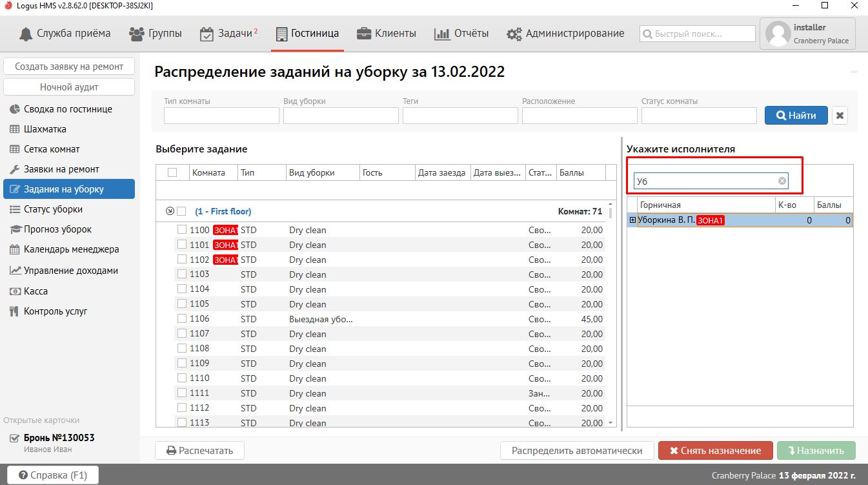Focus the Быстрый поиск search field
Screen dimensions: 868x485
(x=697, y=34)
